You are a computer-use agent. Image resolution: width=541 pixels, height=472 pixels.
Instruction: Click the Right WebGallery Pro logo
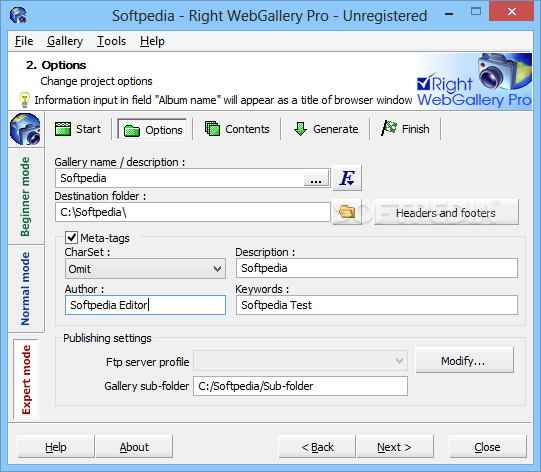click(474, 81)
